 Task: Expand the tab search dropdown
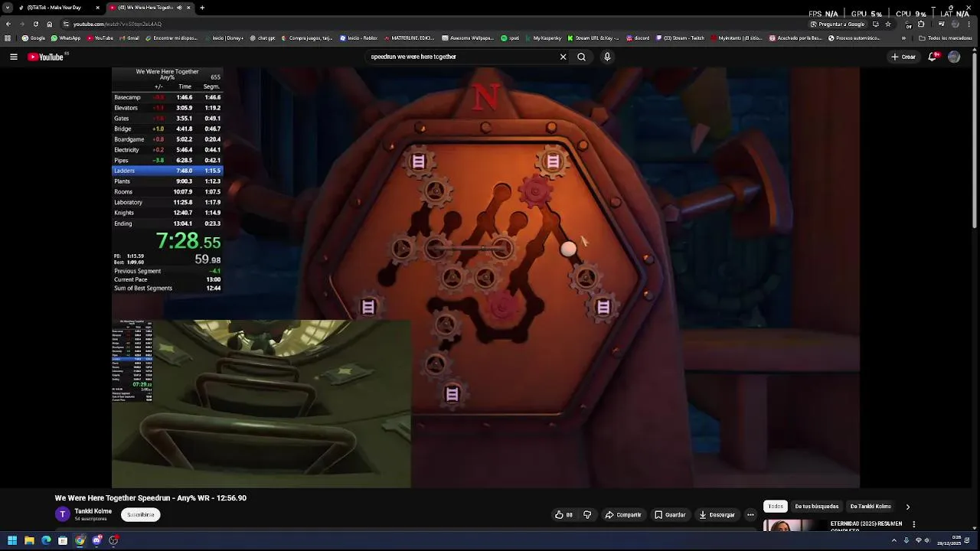[8, 8]
